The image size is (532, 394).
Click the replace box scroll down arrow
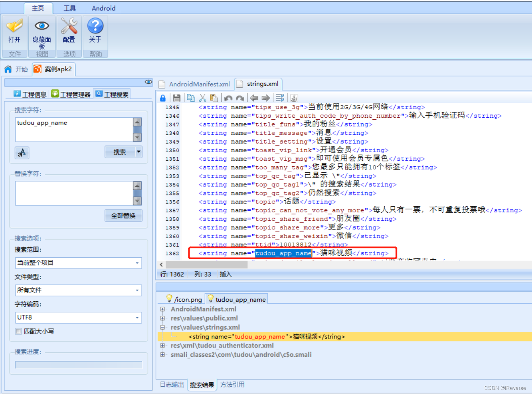tap(137, 201)
